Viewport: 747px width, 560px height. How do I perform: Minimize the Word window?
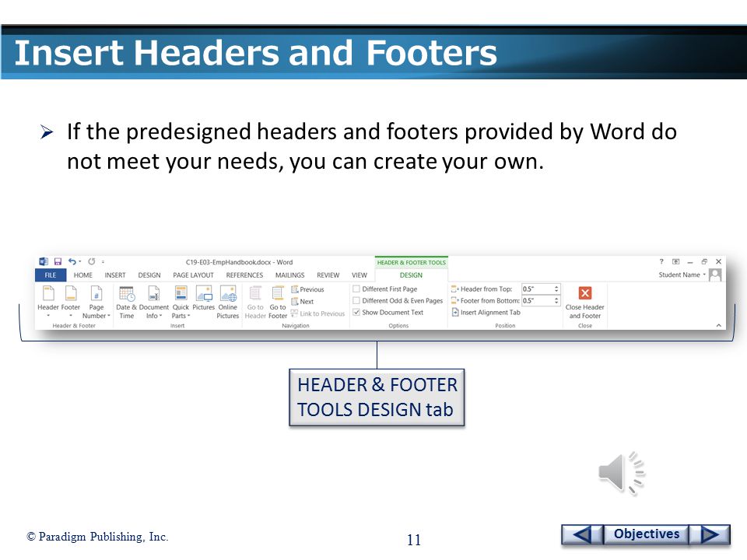point(690,262)
